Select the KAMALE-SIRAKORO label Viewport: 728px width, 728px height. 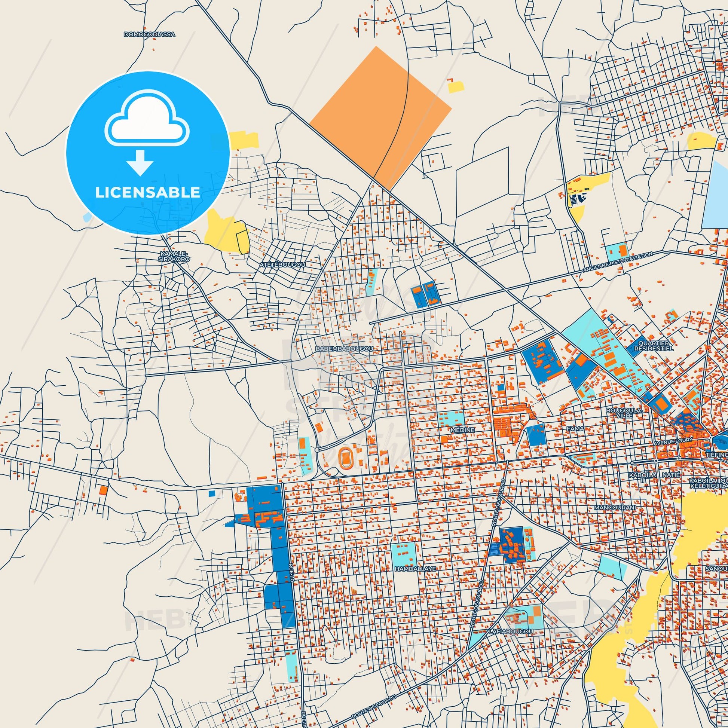tap(173, 256)
